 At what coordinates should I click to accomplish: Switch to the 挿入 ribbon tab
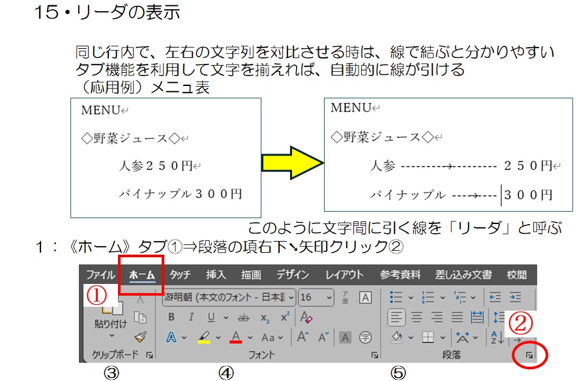216,275
